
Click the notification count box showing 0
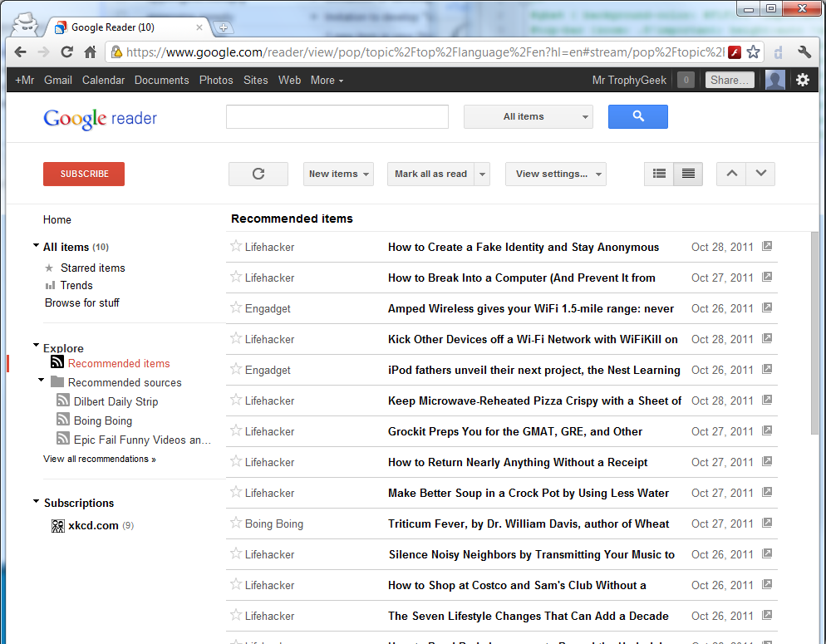click(686, 80)
